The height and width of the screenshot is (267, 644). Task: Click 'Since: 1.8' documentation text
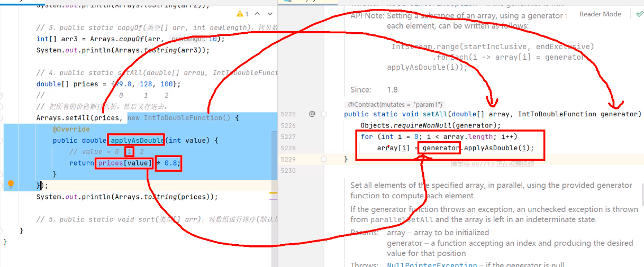(x=374, y=90)
